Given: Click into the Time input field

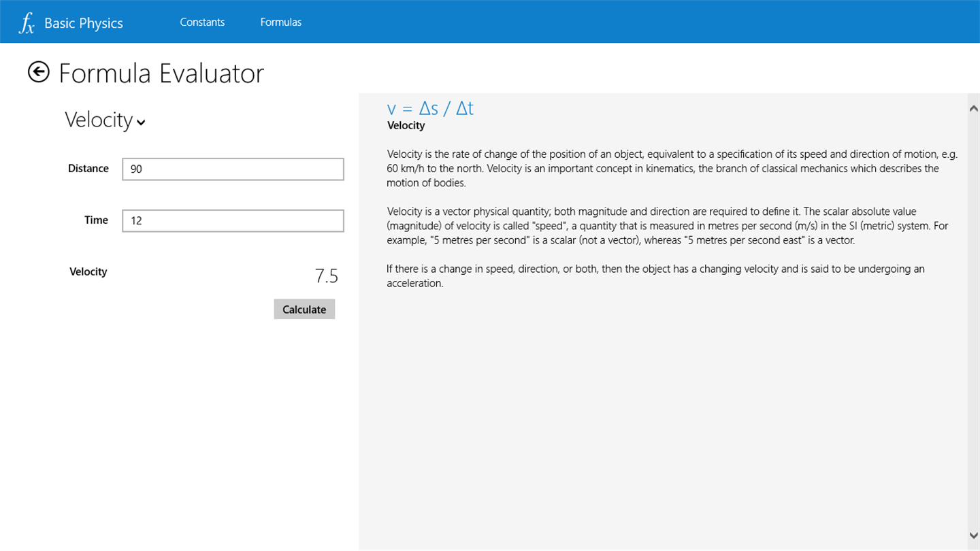Looking at the screenshot, I should coord(233,221).
